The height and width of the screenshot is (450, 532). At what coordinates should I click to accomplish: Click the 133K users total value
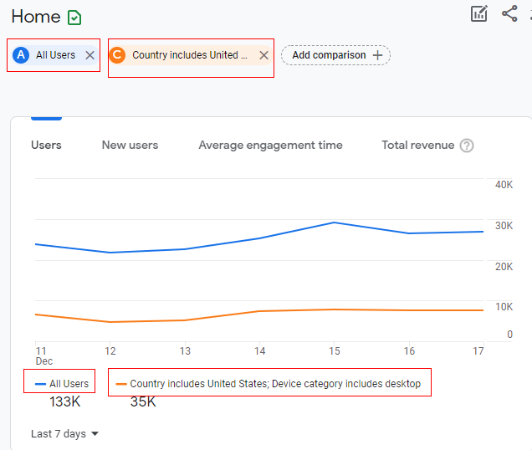65,402
